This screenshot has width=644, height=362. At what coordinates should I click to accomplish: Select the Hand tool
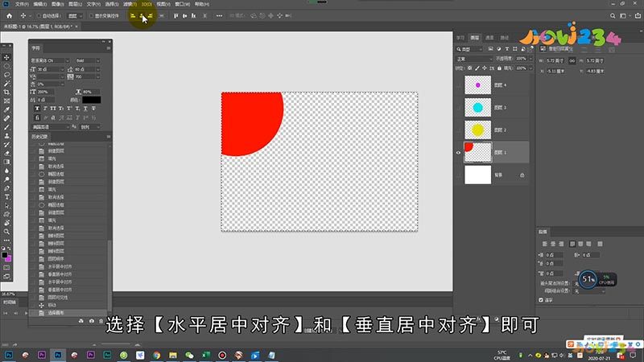tap(6, 223)
